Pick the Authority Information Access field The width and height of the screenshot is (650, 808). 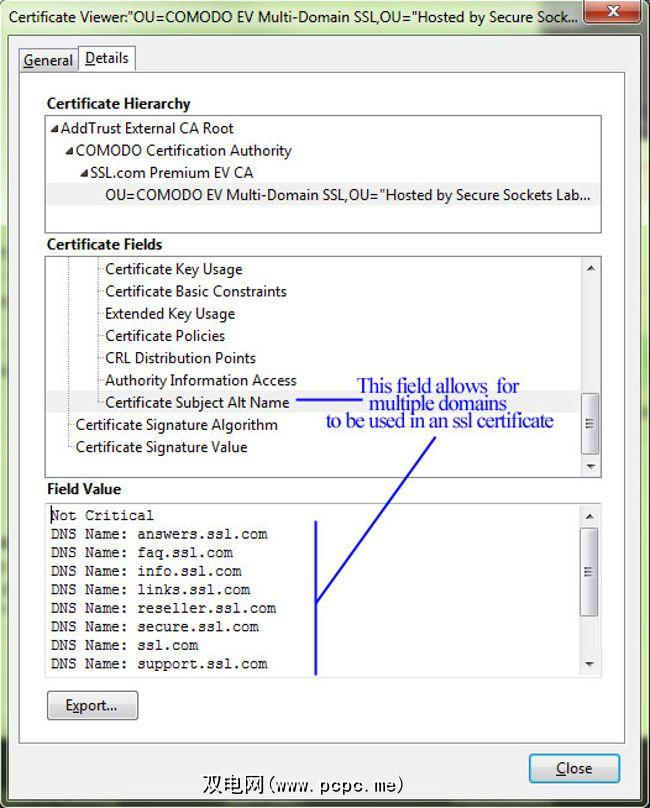(201, 380)
